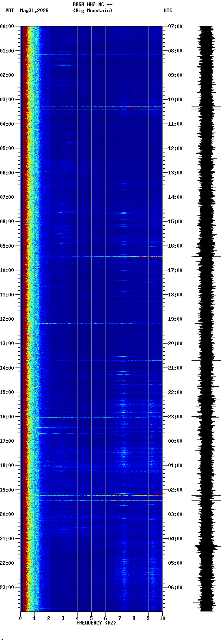This screenshot has height=644, width=224.
Task: Click frequency axis tick label '7'
Action: tap(120, 618)
